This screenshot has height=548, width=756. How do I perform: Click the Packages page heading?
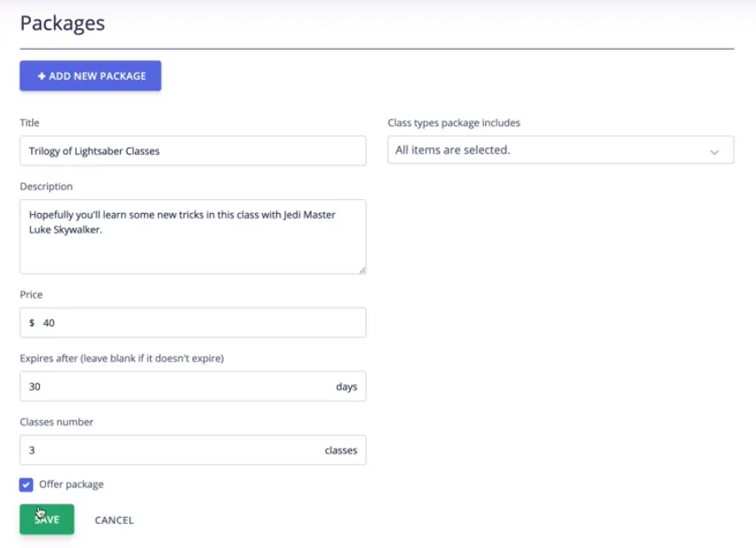click(x=62, y=23)
